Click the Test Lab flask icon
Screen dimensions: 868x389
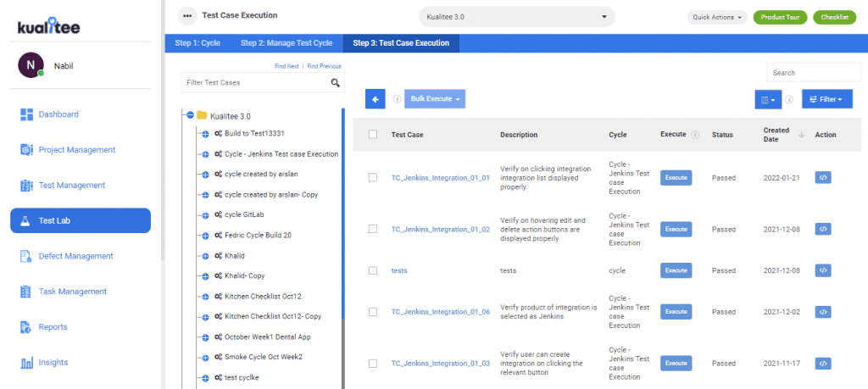(x=25, y=221)
